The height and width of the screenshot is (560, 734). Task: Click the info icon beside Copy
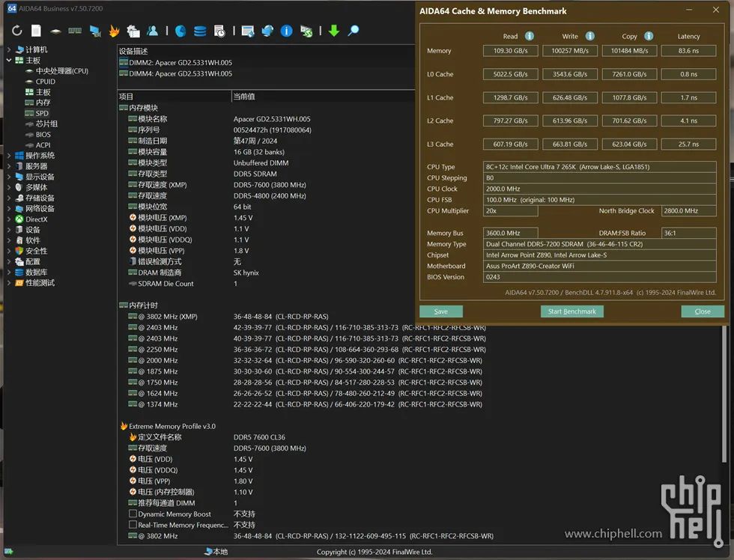click(x=649, y=36)
